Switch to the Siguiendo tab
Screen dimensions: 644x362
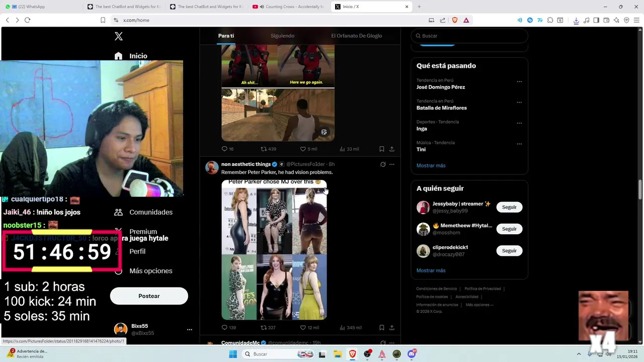pos(282,36)
